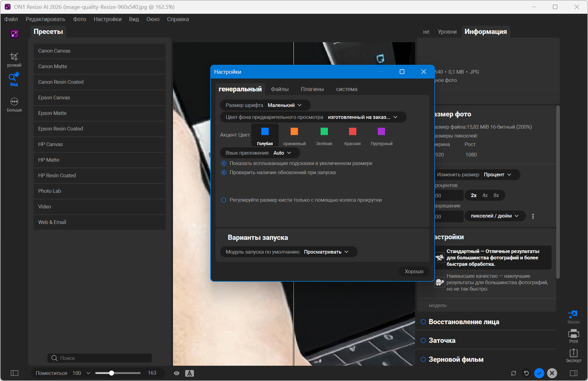The height and width of the screenshot is (381, 588).
Task: Select the 2x scale button
Action: pos(474,195)
